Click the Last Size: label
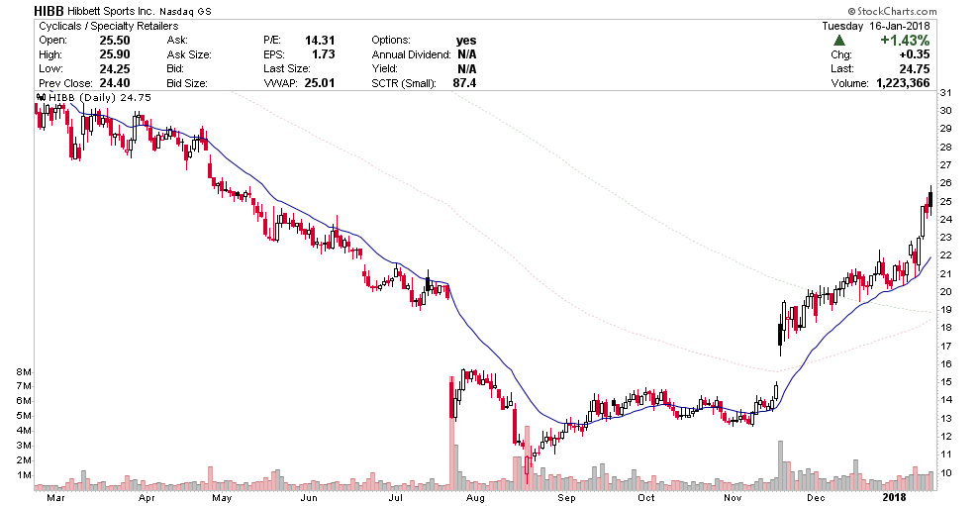 [x=287, y=68]
